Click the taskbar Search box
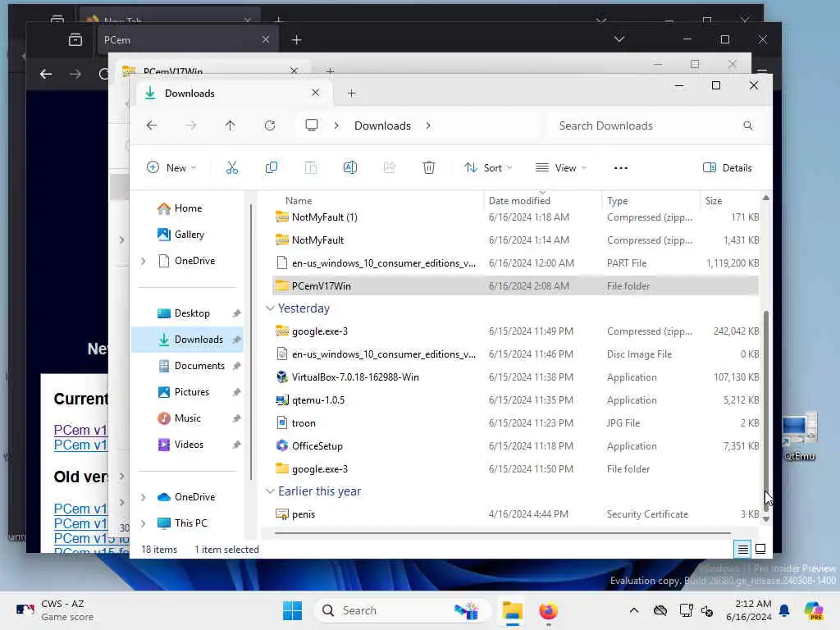Image resolution: width=840 pixels, height=630 pixels. pos(403,610)
